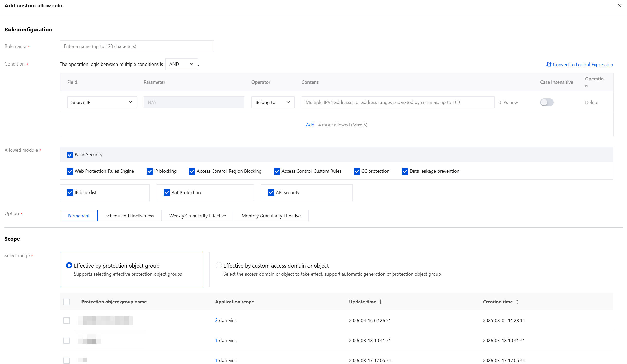Image resolution: width=627 pixels, height=364 pixels.
Task: Uncheck CC protection module
Action: point(357,171)
